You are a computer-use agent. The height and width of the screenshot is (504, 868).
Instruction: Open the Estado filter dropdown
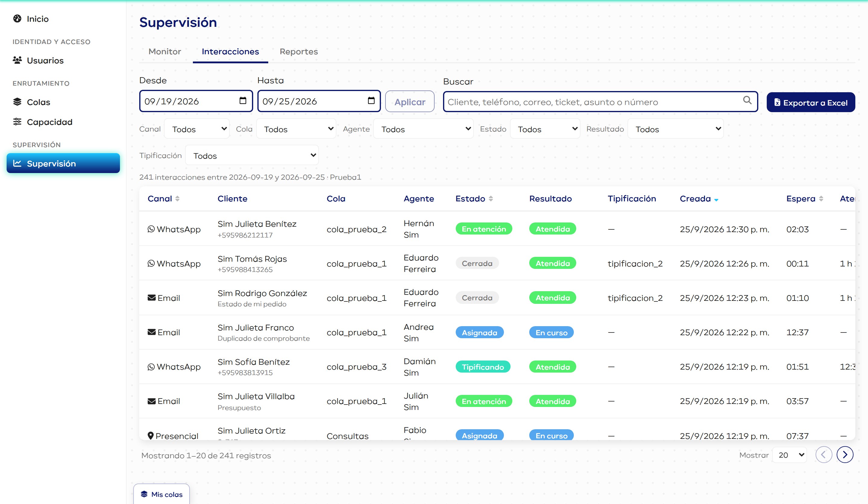545,129
